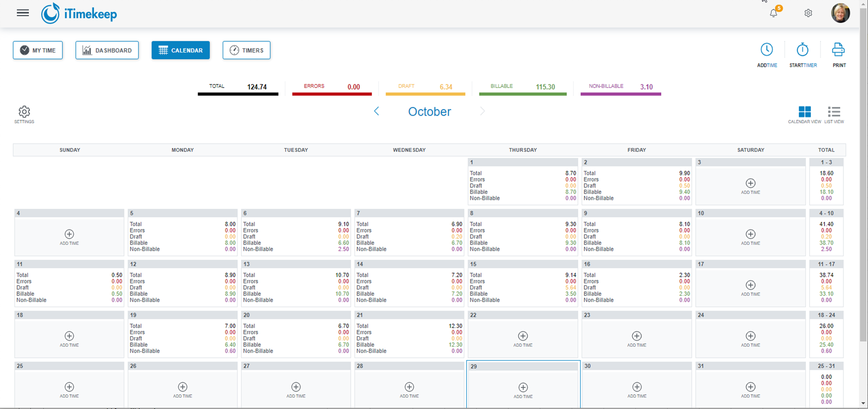Open the settings gear in the top bar
The image size is (868, 409).
tap(808, 13)
